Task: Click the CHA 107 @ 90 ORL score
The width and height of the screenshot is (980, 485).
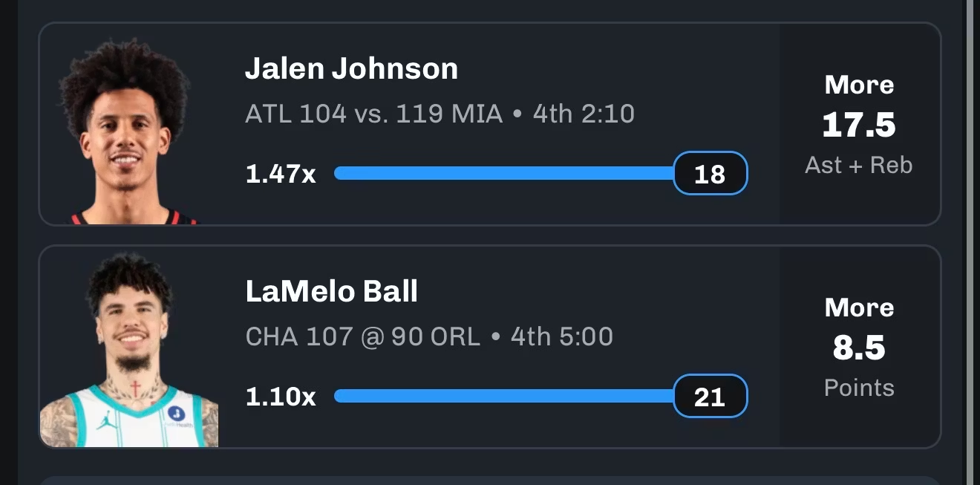Action: [362, 336]
